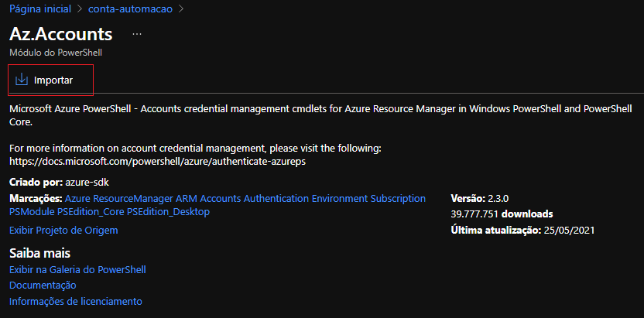
Task: Click the docs.microsoft.com authenticate-azureps URL
Action: [159, 160]
